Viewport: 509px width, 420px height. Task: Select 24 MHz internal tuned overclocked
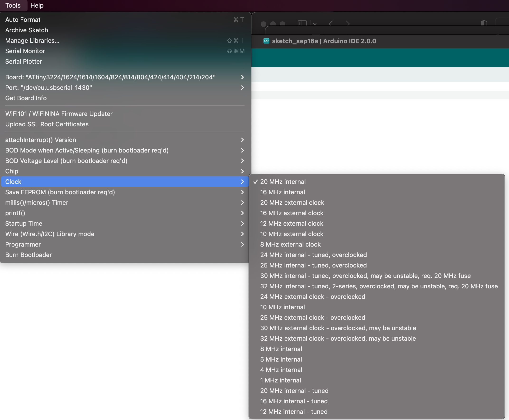(x=377, y=254)
